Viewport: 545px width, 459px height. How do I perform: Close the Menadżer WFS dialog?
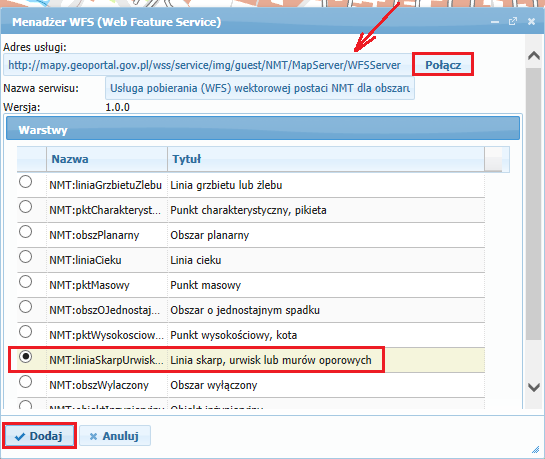[x=531, y=22]
